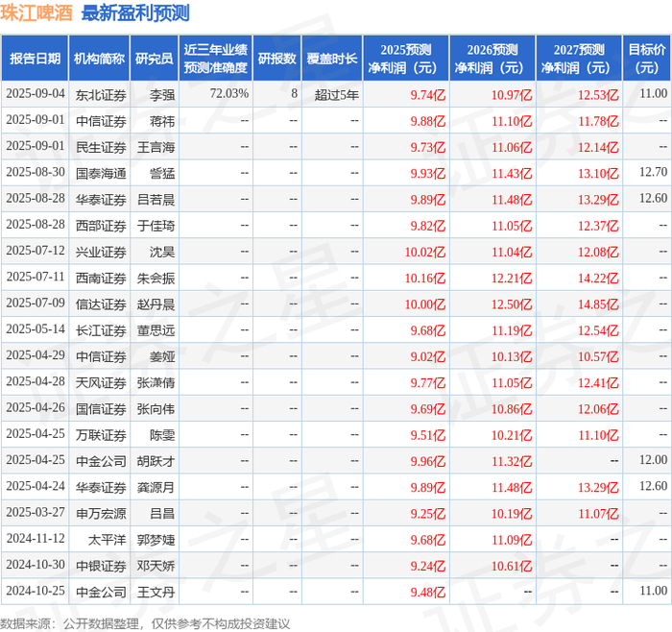The image size is (672, 632).
Task: Click institution 申万宏源
Action: click(x=101, y=513)
